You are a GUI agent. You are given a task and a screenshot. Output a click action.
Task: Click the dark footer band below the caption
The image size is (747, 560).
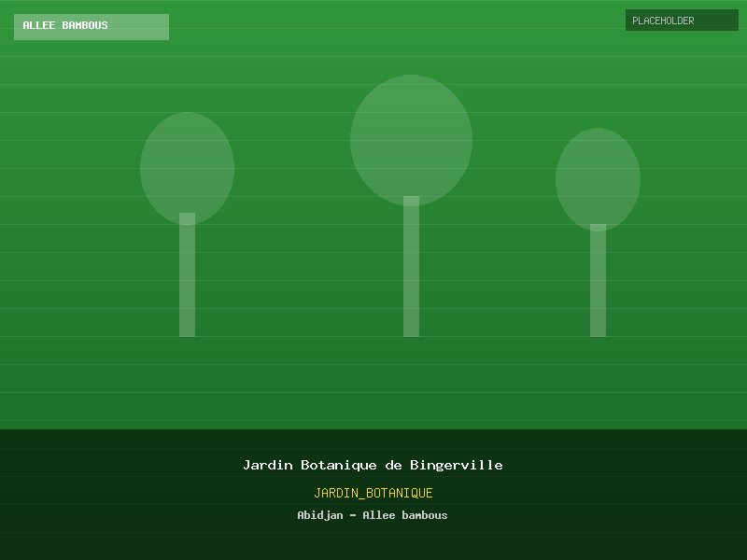click(373, 544)
